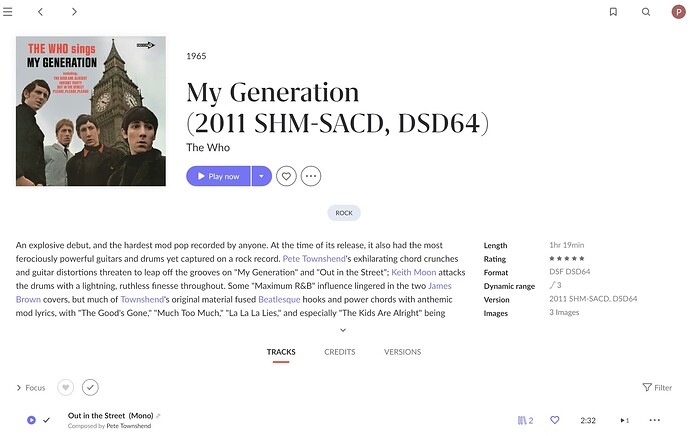Image resolution: width=690 pixels, height=436 pixels.
Task: Open the profile avatar P
Action: (678, 12)
